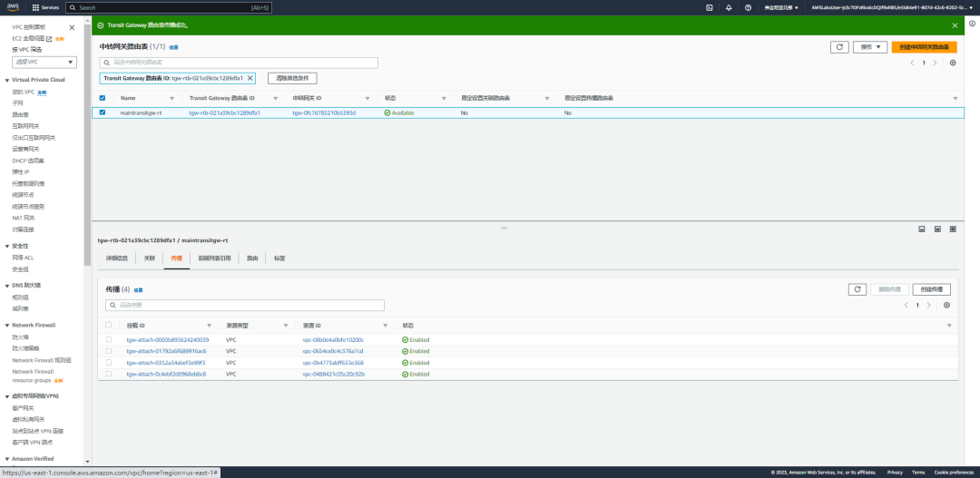Maximize details panel with rightmost layout icon

click(x=953, y=229)
